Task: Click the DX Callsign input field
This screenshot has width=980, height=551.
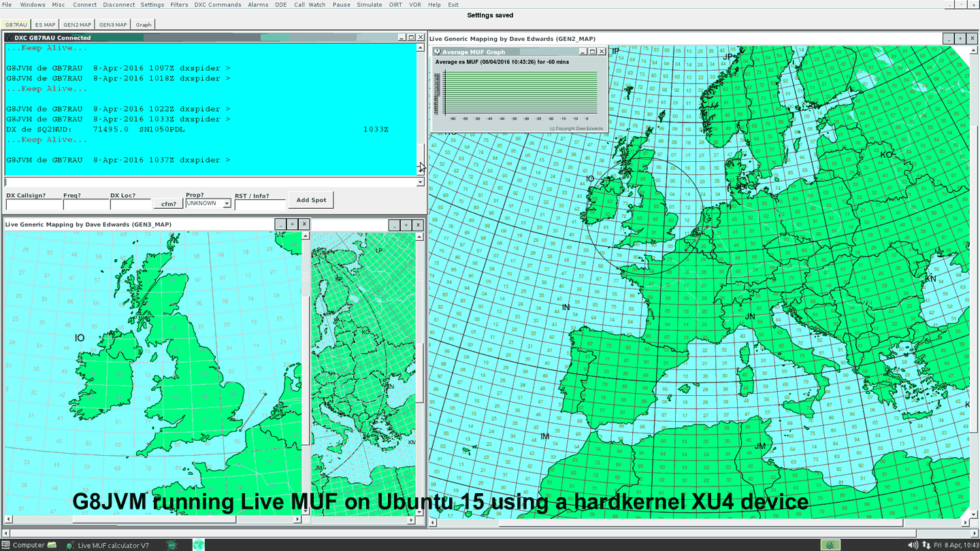Action: point(33,204)
